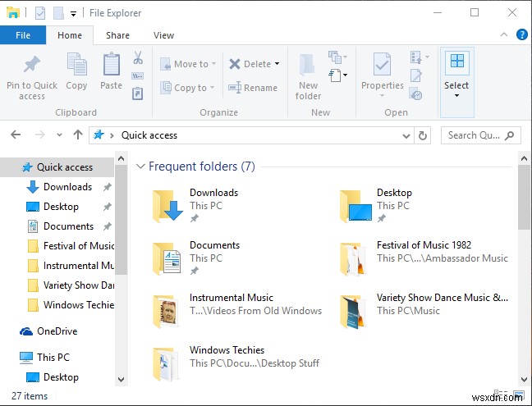Viewport: 532px width, 406px height.
Task: Select Festival of Music 1982 folder
Action: click(424, 258)
